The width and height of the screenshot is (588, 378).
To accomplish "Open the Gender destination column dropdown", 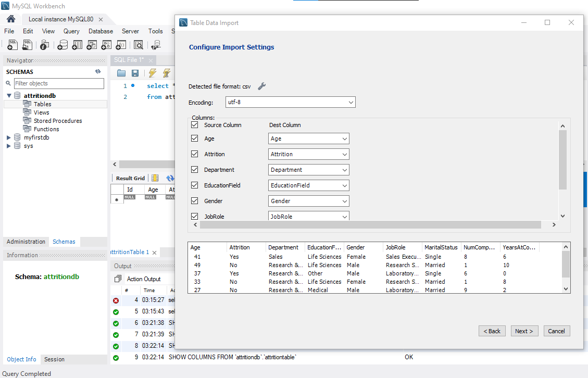I will [309, 201].
